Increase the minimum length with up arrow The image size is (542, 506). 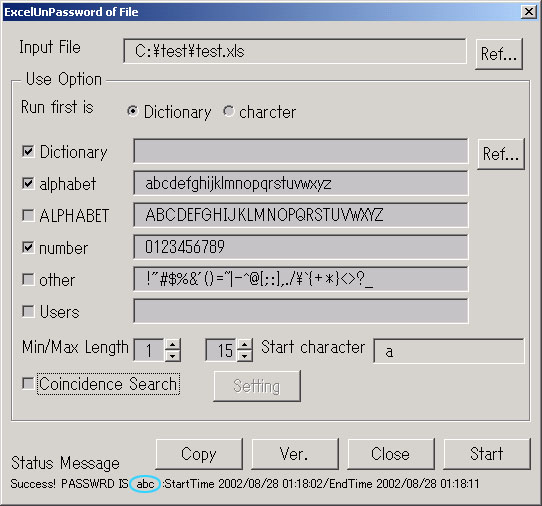(172, 345)
